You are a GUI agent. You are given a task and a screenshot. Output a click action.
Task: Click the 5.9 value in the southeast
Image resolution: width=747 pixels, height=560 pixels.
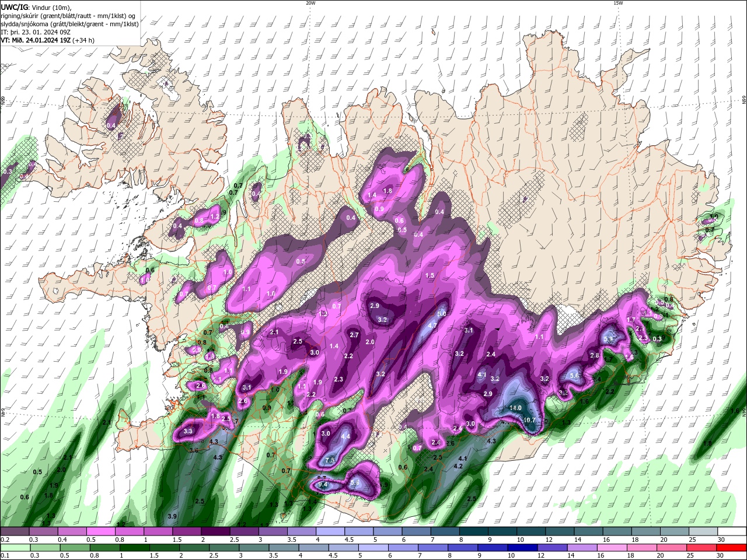tap(609, 339)
